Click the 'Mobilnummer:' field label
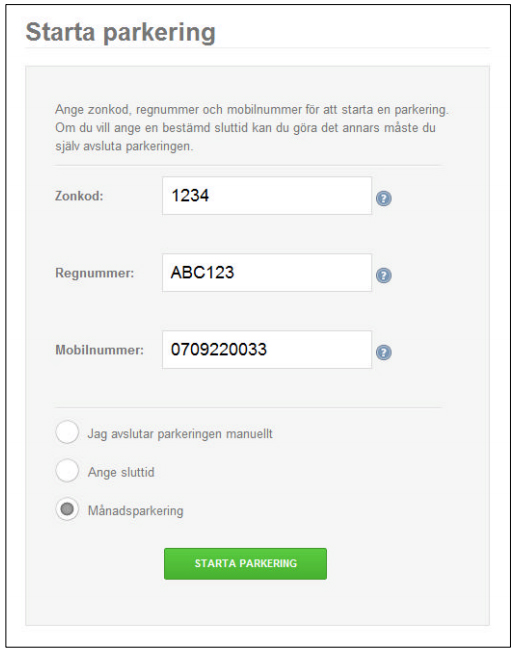This screenshot has width=516, height=652. pos(99,350)
